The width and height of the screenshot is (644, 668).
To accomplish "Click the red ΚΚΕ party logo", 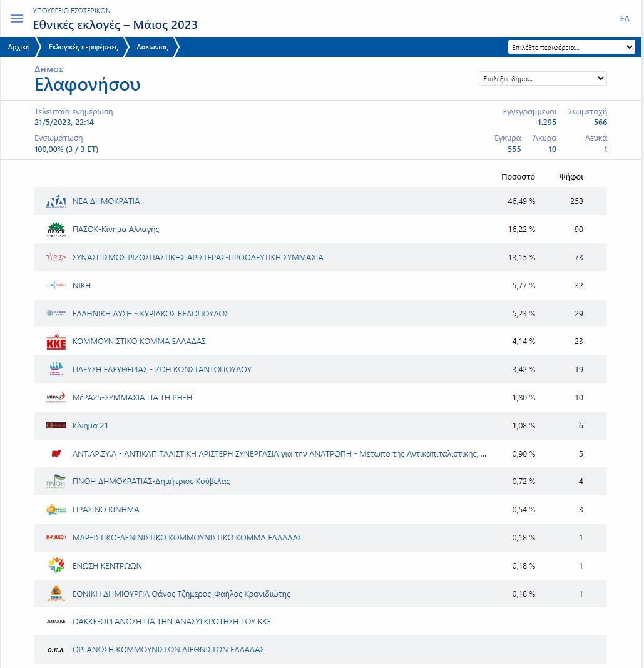I will click(56, 342).
